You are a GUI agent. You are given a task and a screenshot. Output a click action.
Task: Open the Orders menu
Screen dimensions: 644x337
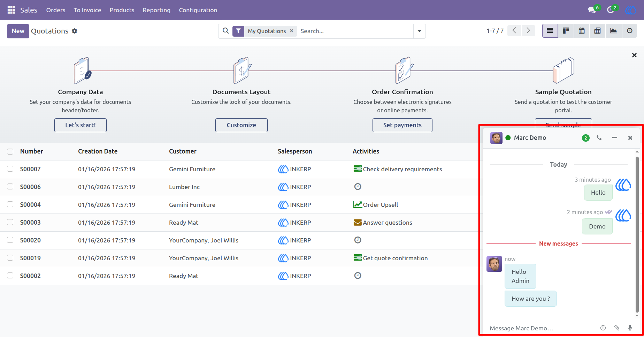click(56, 10)
